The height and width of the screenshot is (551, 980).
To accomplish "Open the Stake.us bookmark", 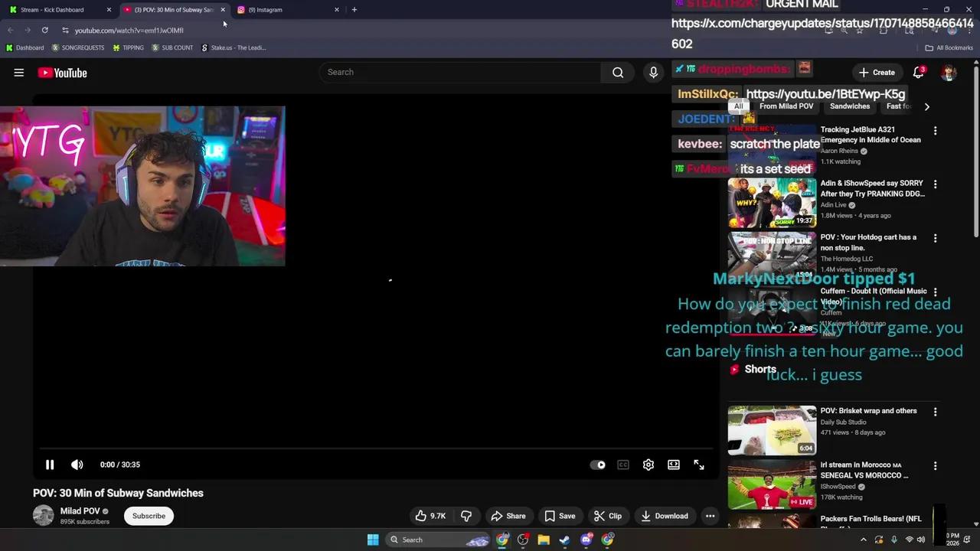I will [234, 47].
